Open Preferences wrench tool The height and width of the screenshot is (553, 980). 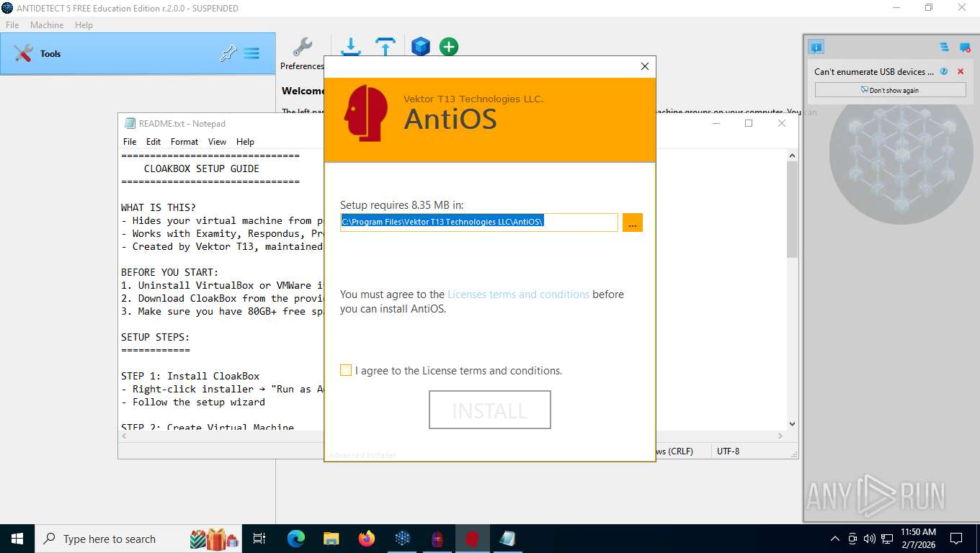click(302, 54)
